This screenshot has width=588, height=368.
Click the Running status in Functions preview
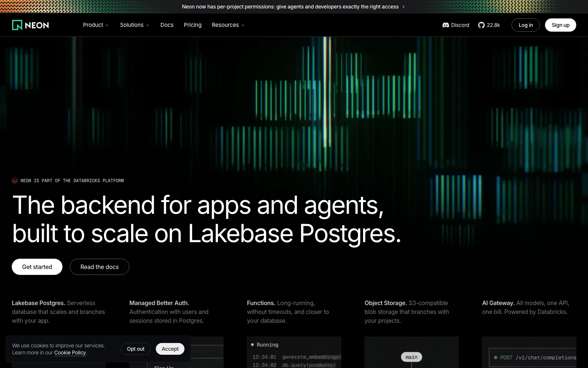265,345
